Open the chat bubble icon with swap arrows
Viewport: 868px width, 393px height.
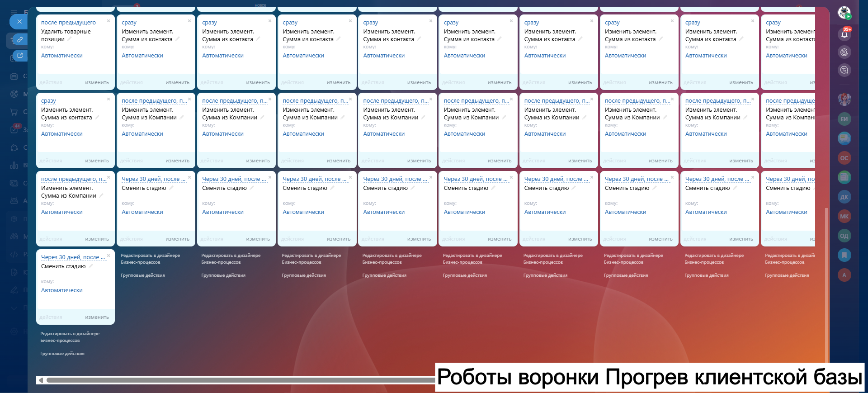pyautogui.click(x=844, y=70)
